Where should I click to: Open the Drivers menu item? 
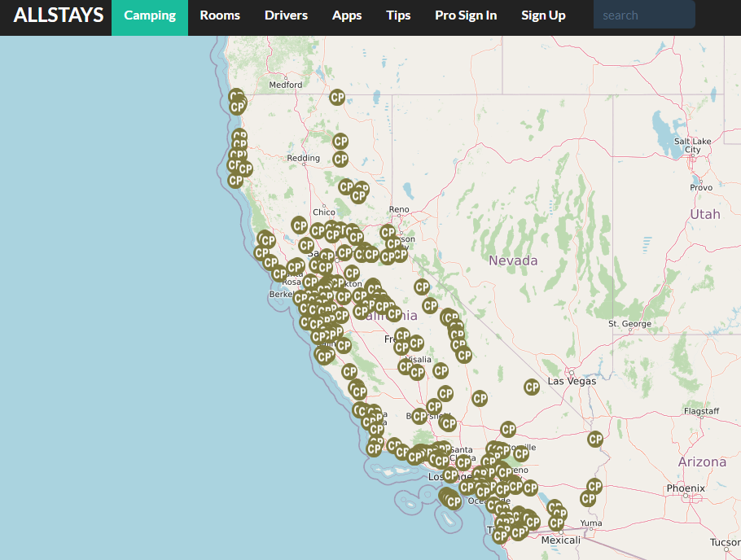[x=286, y=15]
